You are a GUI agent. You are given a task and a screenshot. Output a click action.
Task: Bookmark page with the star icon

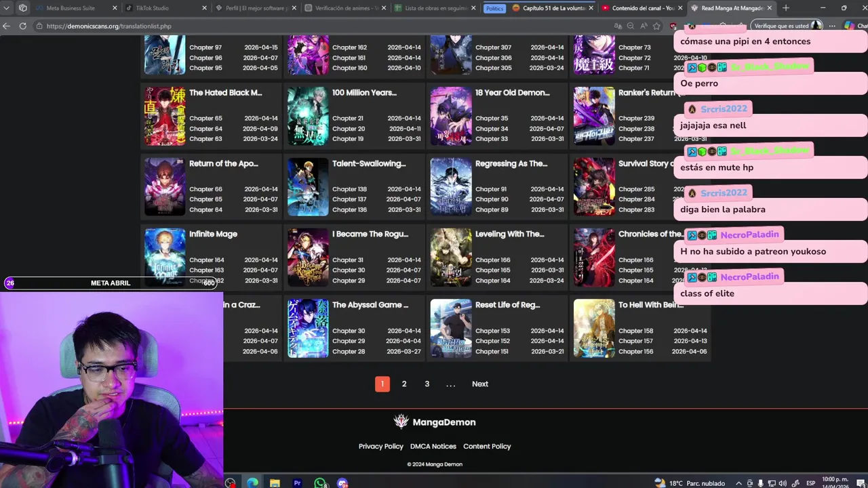(x=656, y=26)
